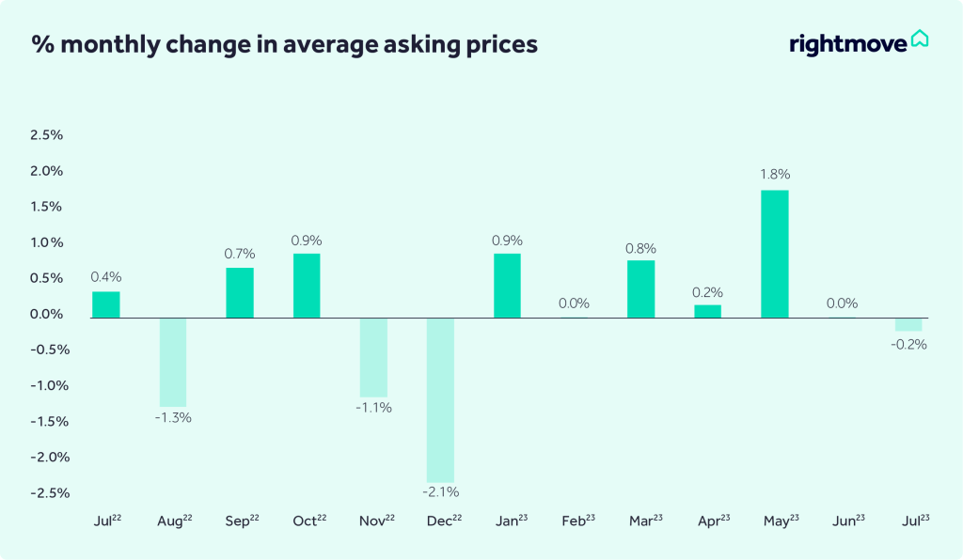Click the Feb 23 0.0% data label
Image resolution: width=963 pixels, height=560 pixels.
coord(574,303)
